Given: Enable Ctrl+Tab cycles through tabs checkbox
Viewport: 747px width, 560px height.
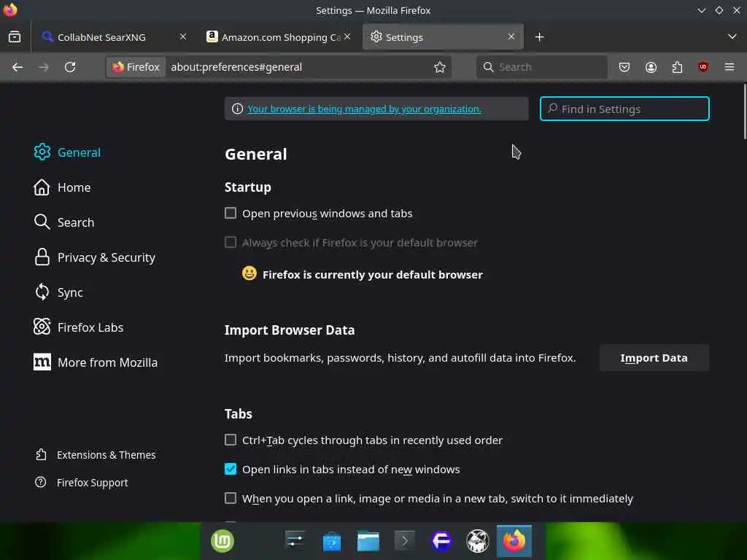Looking at the screenshot, I should 231,440.
